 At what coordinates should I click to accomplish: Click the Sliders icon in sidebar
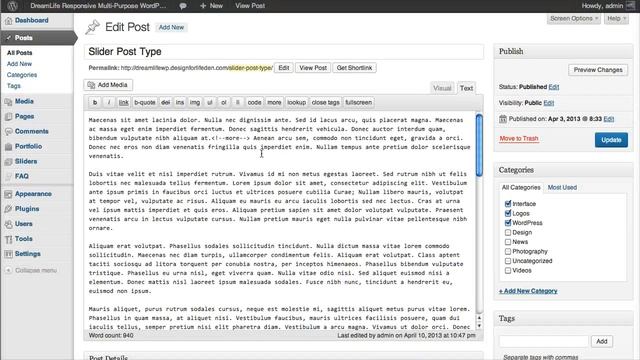(x=8, y=162)
